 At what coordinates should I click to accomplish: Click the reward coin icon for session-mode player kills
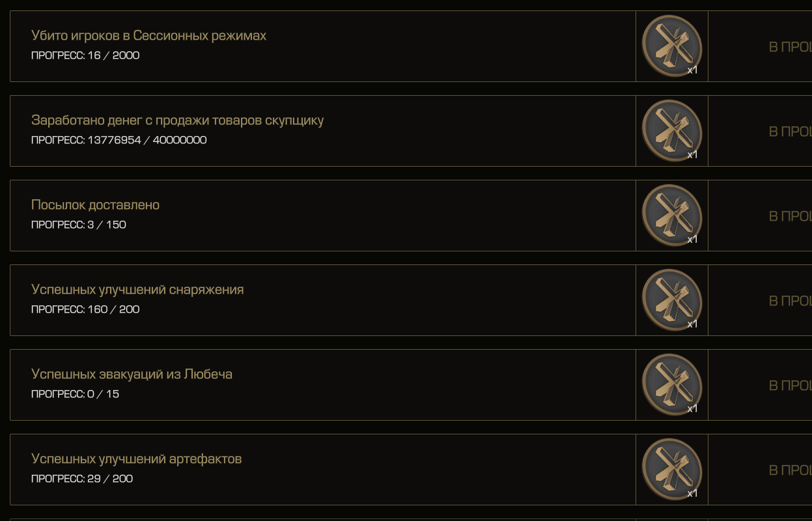click(671, 46)
